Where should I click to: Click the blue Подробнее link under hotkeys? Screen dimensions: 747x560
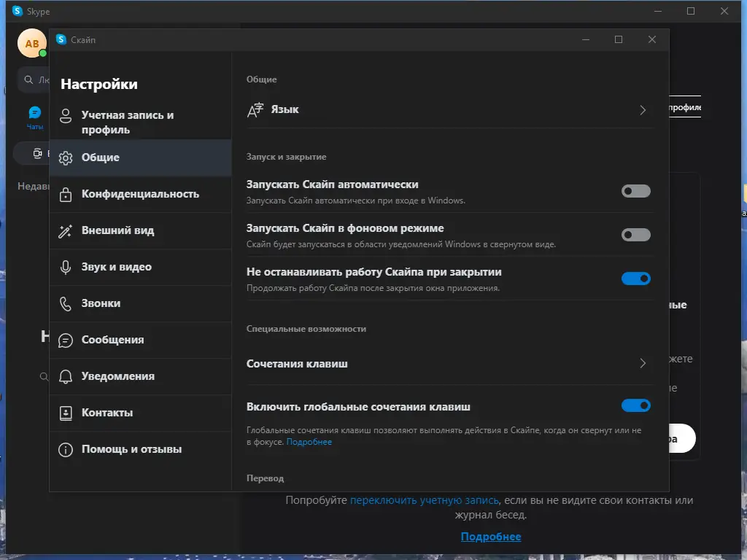pyautogui.click(x=309, y=442)
